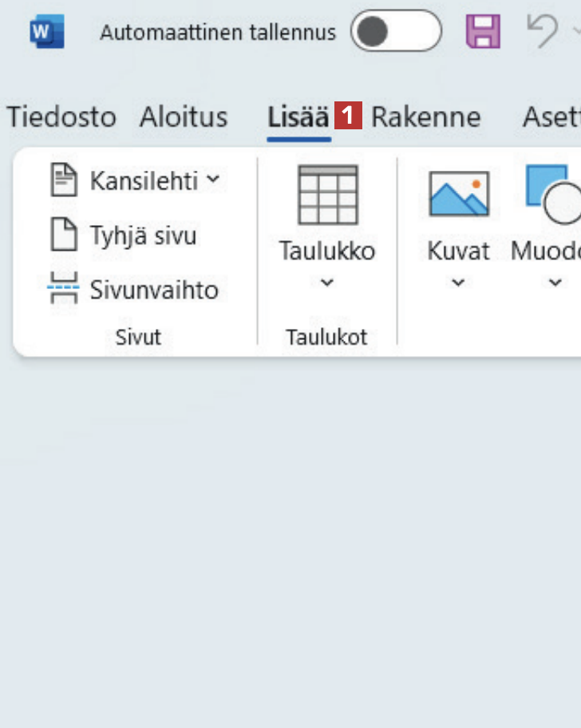Screen dimensions: 581x728
Task: Expand the Muodot dropdown chevron
Action: (555, 283)
